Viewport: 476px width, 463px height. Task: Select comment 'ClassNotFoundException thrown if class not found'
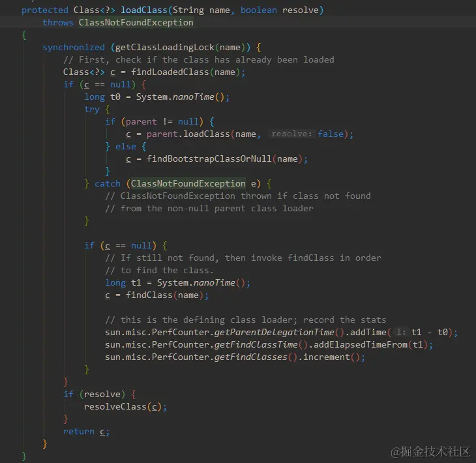click(238, 196)
